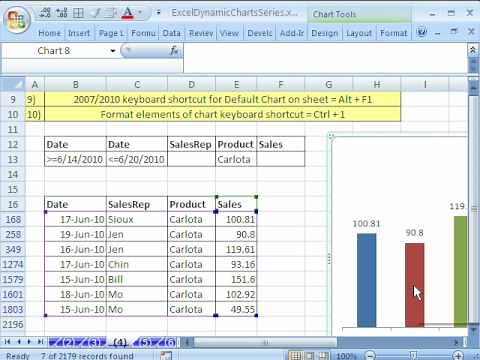Viewport: 480px width, 360px height.
Task: Switch to Page Break Preview icon
Action: (x=323, y=356)
